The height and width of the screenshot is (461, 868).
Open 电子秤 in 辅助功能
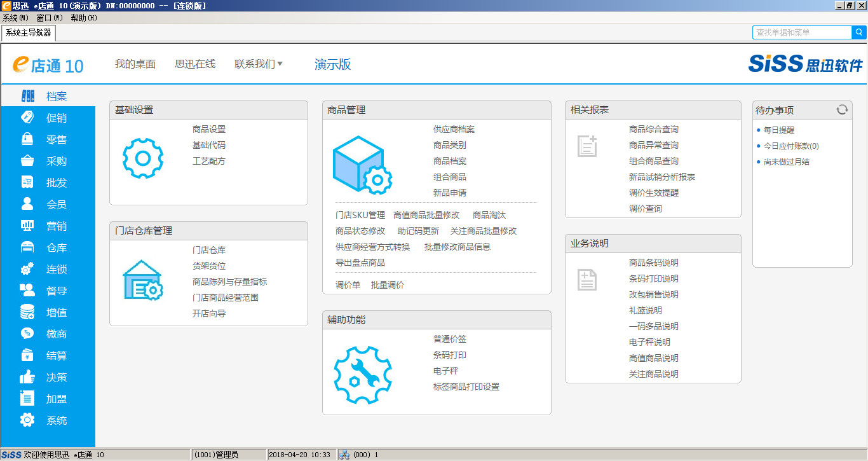point(445,371)
